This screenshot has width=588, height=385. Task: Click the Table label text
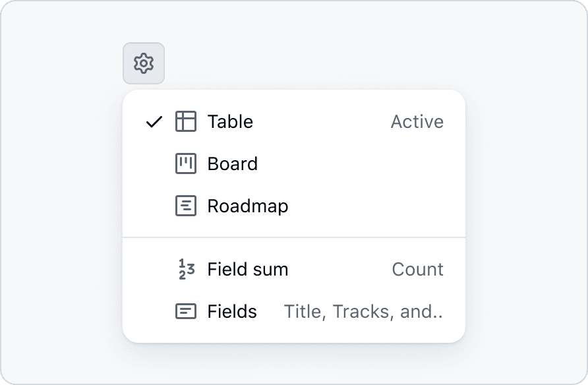230,121
